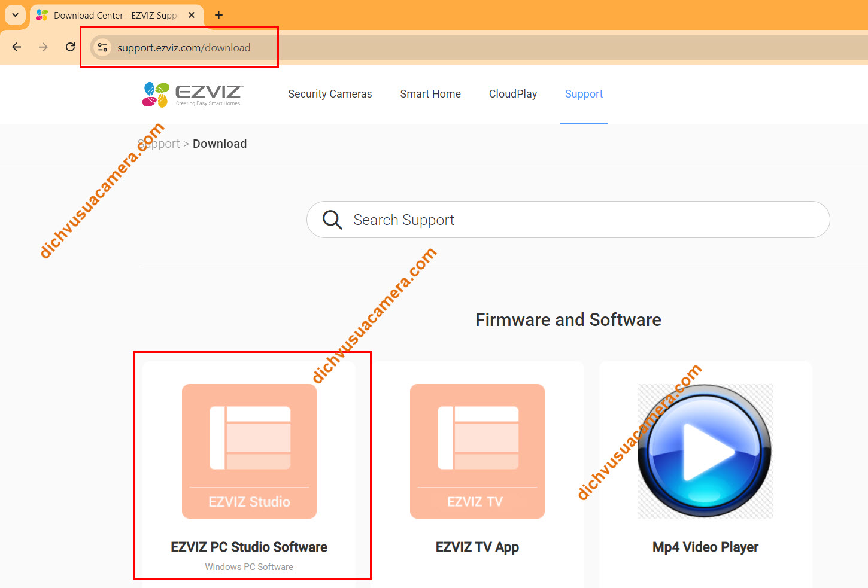Screen dimensions: 868x588
Task: Open the EZVIZ TV App link
Action: pyautogui.click(x=477, y=547)
